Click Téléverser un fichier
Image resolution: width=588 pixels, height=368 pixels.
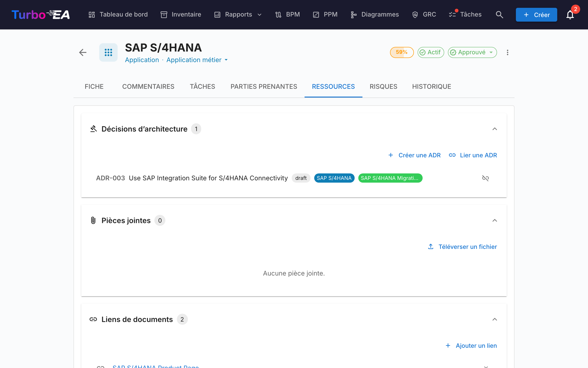(x=462, y=247)
